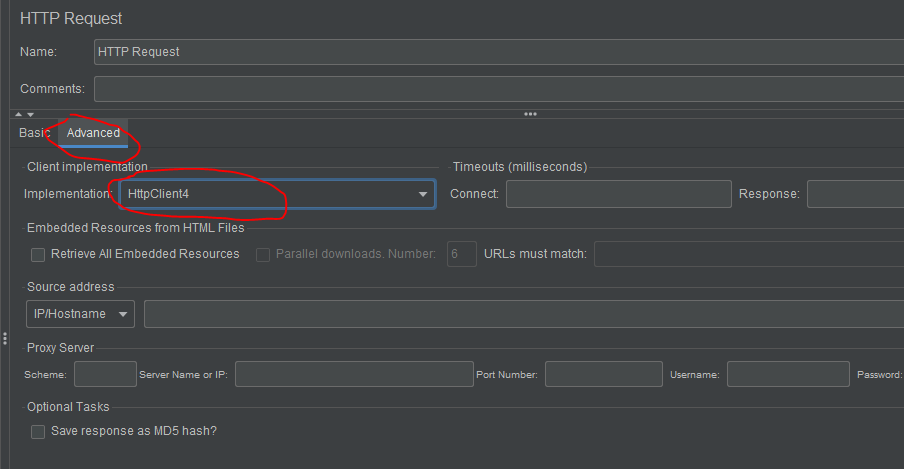This screenshot has width=904, height=469.
Task: Enable Retrieve All Embedded Resources checkbox
Action: tap(38, 254)
